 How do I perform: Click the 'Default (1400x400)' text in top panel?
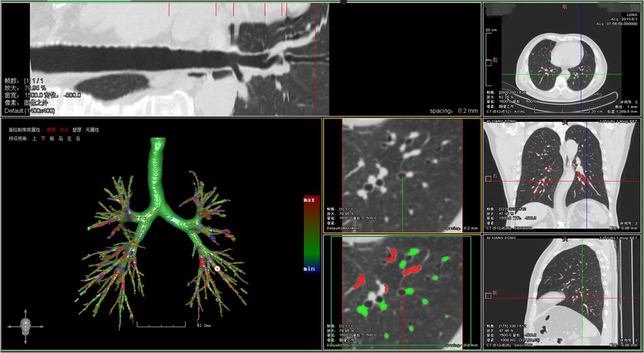pos(30,111)
